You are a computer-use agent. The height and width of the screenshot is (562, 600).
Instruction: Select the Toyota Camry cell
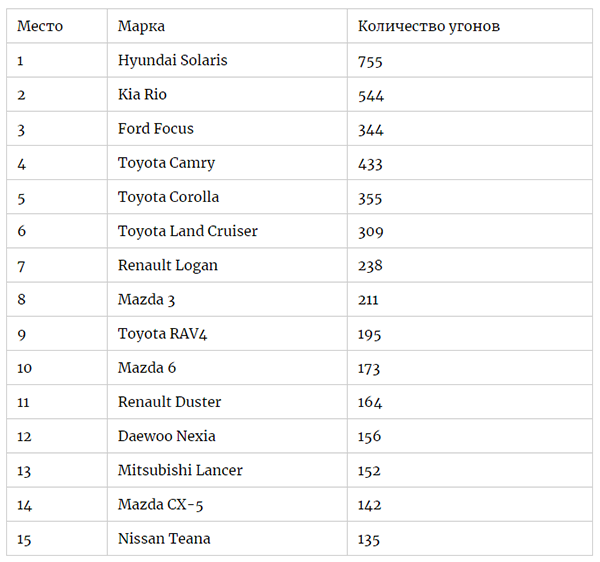[x=166, y=162]
